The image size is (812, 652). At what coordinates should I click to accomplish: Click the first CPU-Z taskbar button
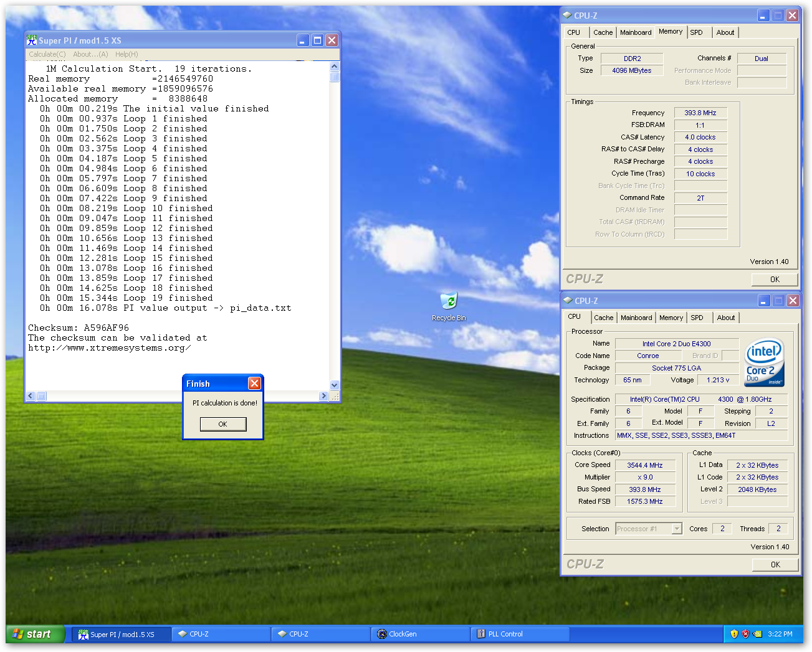(x=221, y=635)
